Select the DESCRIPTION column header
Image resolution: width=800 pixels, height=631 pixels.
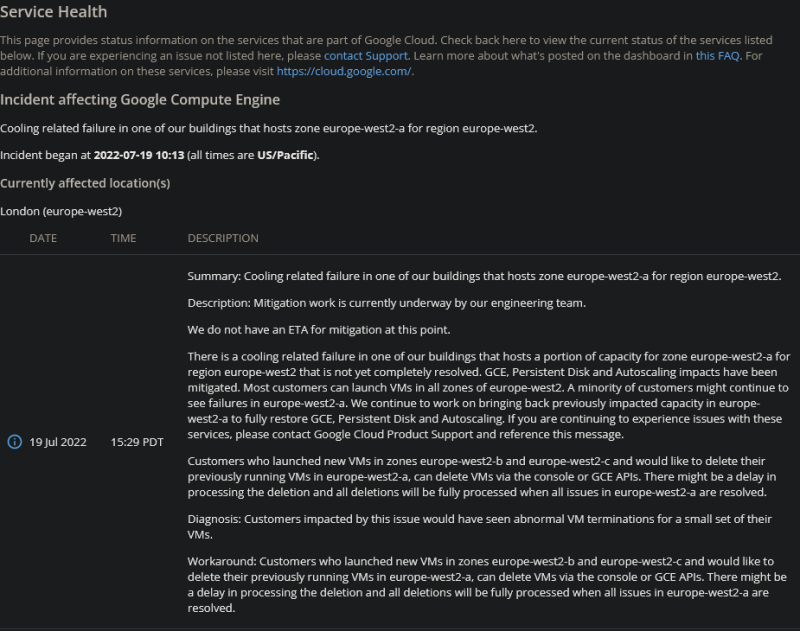[223, 238]
